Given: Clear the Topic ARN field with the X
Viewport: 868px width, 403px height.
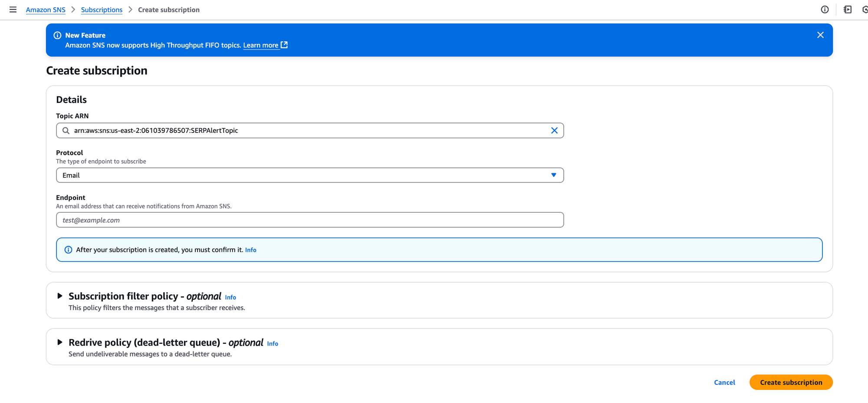Looking at the screenshot, I should [554, 130].
